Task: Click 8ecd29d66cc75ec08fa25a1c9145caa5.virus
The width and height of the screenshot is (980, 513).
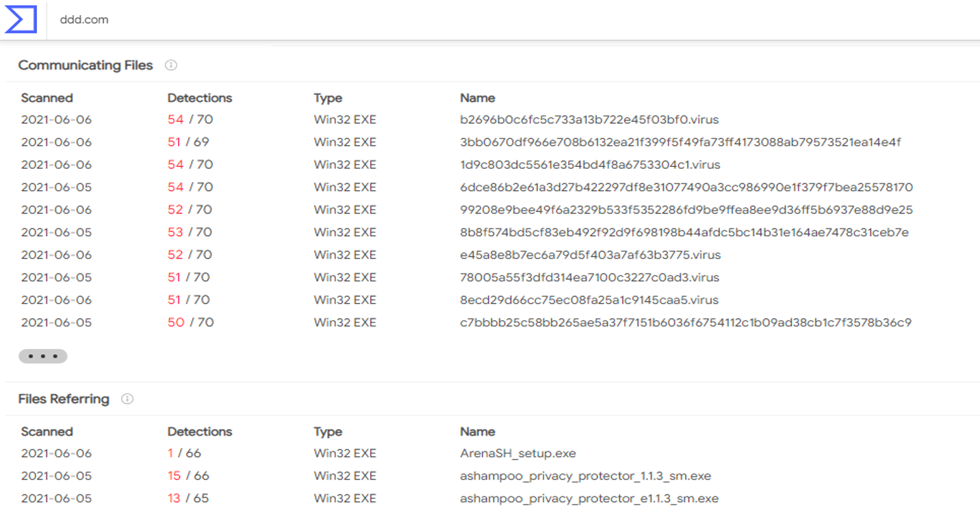Action: point(589,300)
